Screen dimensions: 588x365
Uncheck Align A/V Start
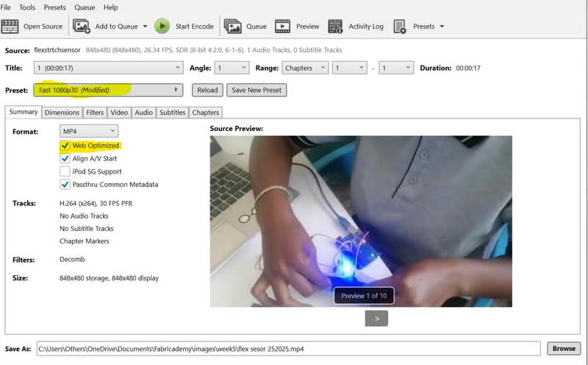point(65,158)
